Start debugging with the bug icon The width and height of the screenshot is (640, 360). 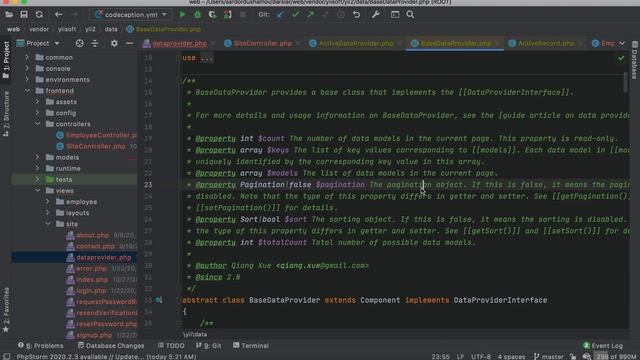[x=198, y=15]
